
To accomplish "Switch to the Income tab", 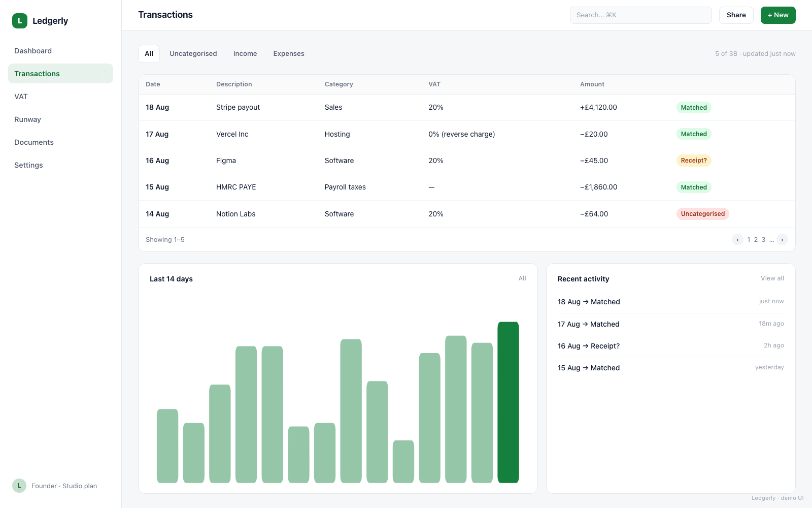I will tap(245, 54).
